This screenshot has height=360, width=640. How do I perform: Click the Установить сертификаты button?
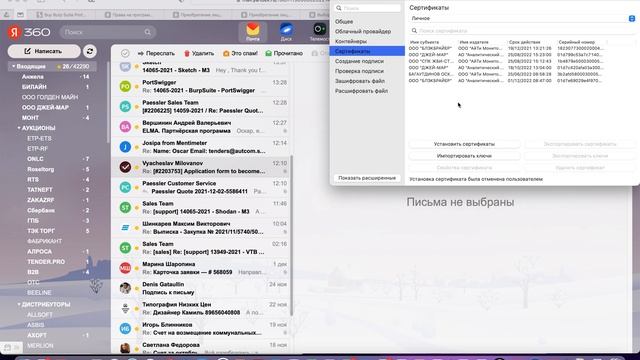click(464, 144)
